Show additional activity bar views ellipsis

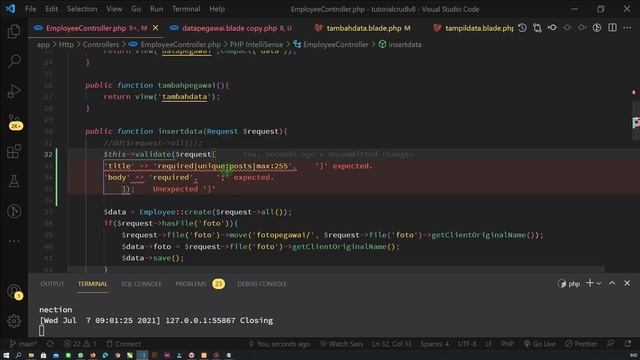point(14,241)
